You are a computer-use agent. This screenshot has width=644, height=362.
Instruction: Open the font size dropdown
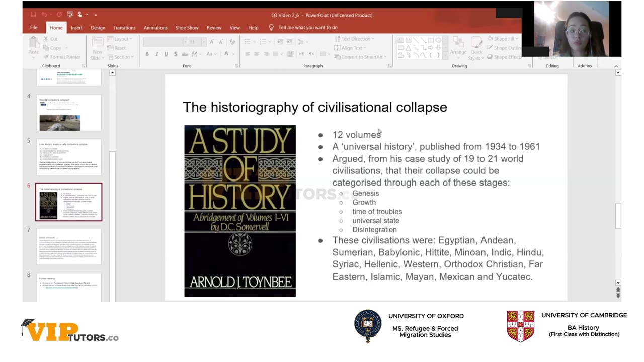(x=204, y=42)
